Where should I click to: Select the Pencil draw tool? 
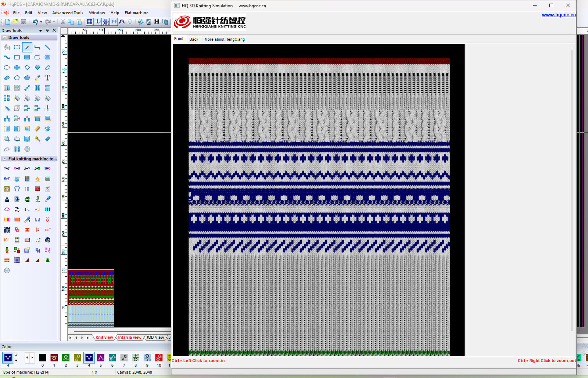pos(27,47)
